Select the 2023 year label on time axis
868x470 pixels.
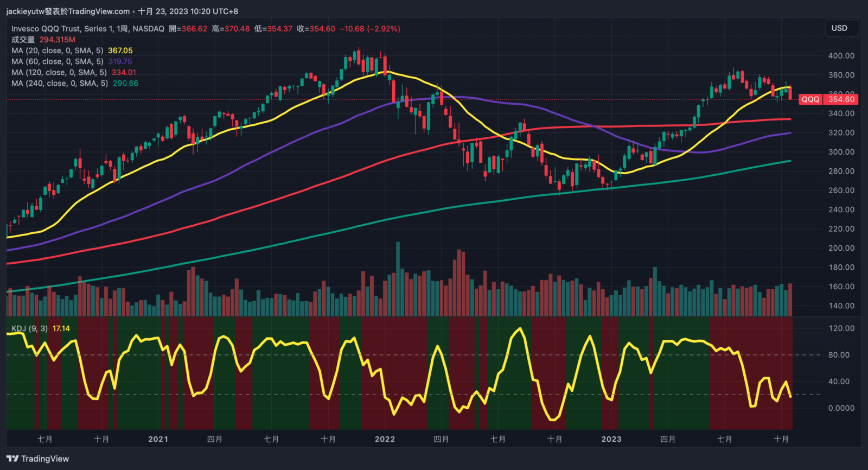tap(611, 439)
